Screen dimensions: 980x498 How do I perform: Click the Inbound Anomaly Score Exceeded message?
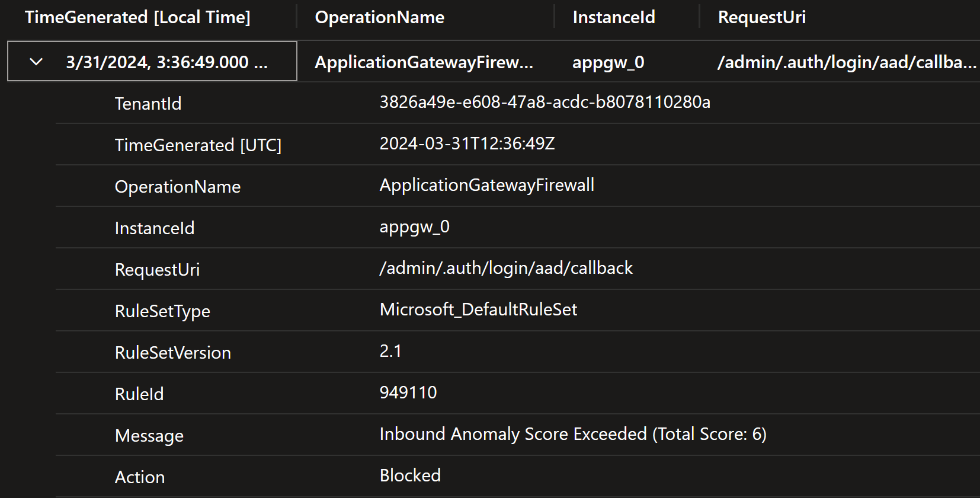coord(574,434)
